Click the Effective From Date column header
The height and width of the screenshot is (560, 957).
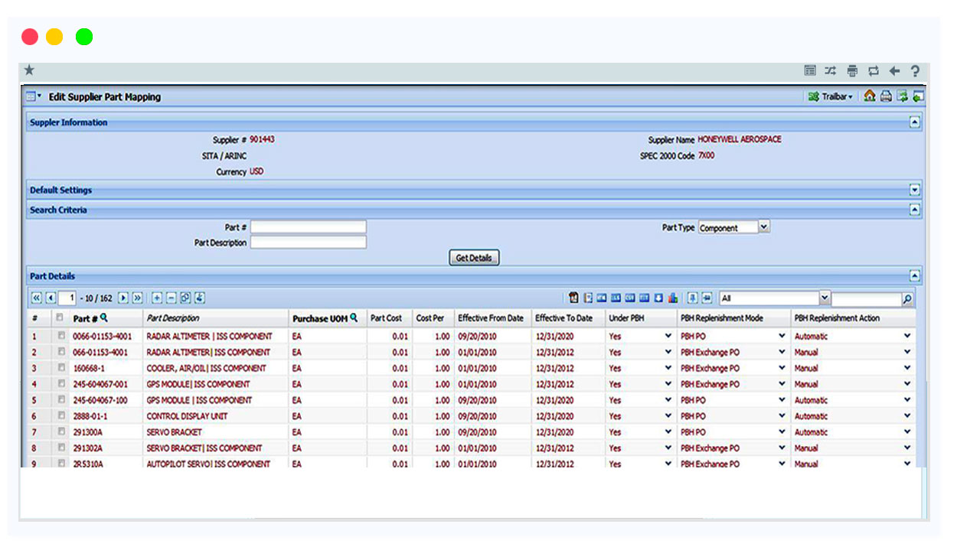click(x=491, y=318)
